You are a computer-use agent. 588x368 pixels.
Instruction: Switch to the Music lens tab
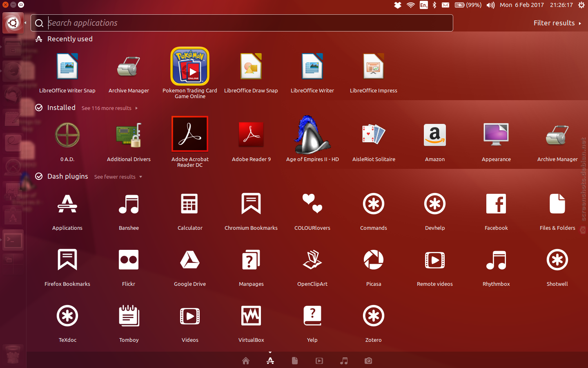tap(344, 361)
